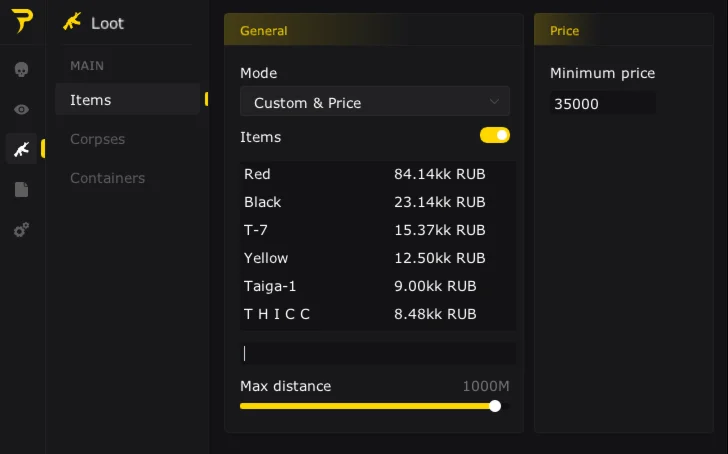
Task: Select the Black item row
Action: tap(377, 202)
